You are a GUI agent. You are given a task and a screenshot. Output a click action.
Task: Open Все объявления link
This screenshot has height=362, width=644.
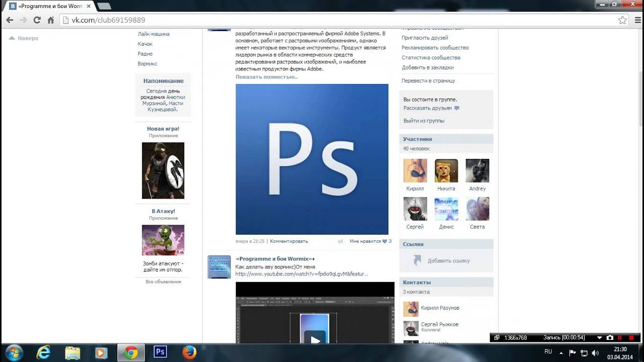click(x=163, y=282)
